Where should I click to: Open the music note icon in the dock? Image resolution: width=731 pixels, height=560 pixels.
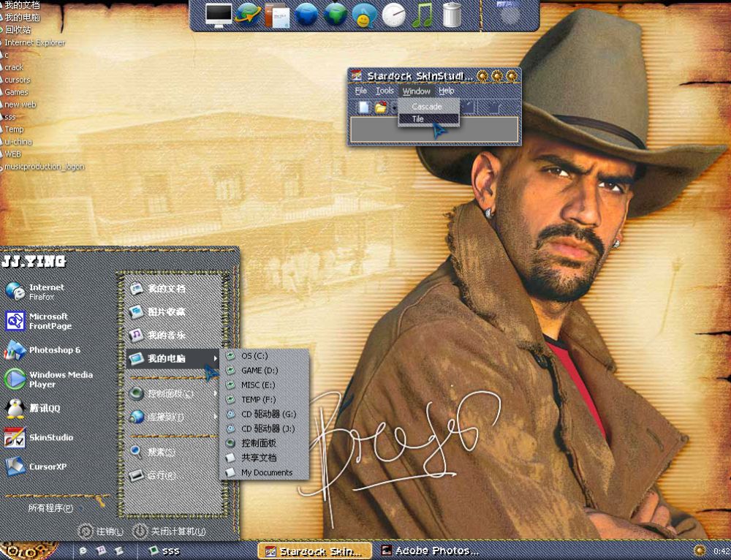[423, 15]
